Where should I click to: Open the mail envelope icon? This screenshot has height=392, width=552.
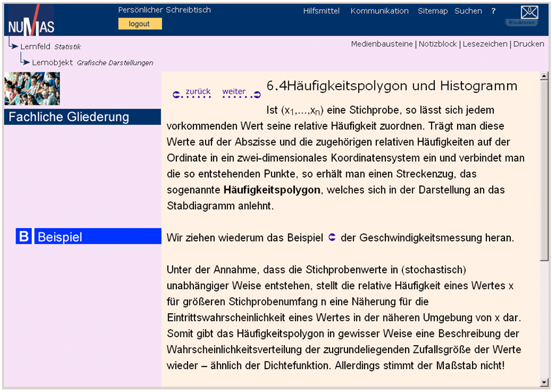(x=529, y=12)
